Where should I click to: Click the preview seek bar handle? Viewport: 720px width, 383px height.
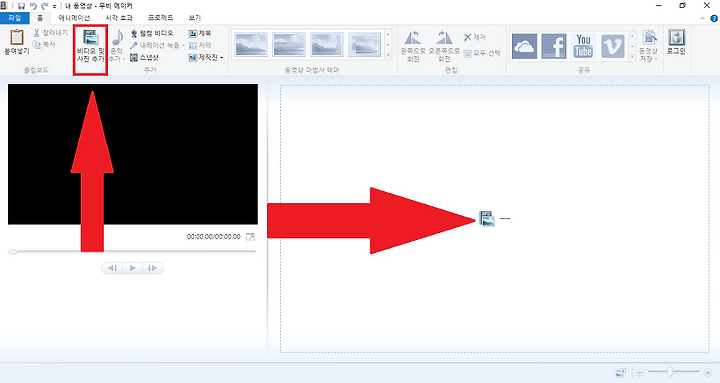coord(12,252)
